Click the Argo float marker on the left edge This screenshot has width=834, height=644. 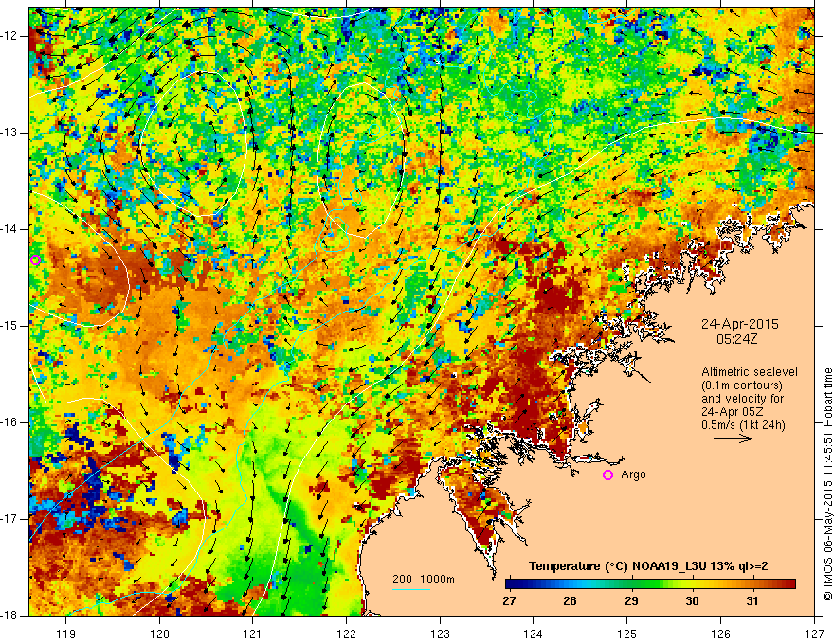click(35, 259)
